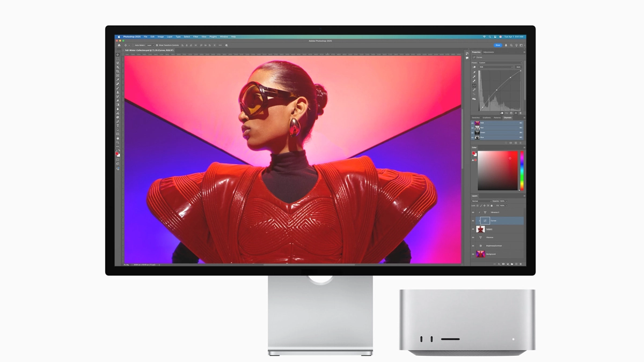Viewport: 644px width, 362px height.
Task: Click the hue slider in Color panel
Action: tap(521, 171)
